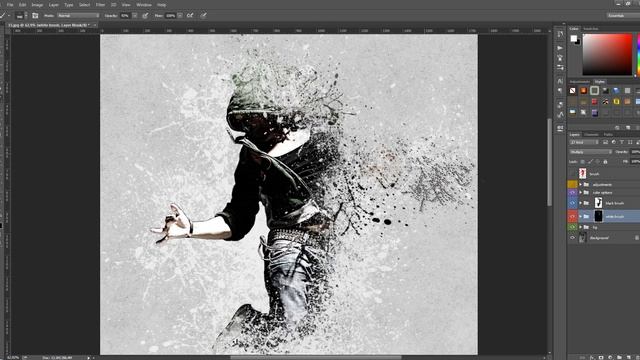Click the 'brush' layer thumbnail
This screenshot has height=360, width=640.
pos(582,173)
